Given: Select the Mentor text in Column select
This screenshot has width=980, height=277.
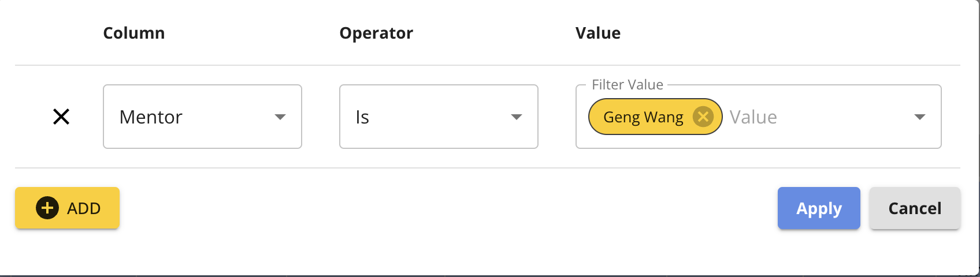Looking at the screenshot, I should click(151, 117).
